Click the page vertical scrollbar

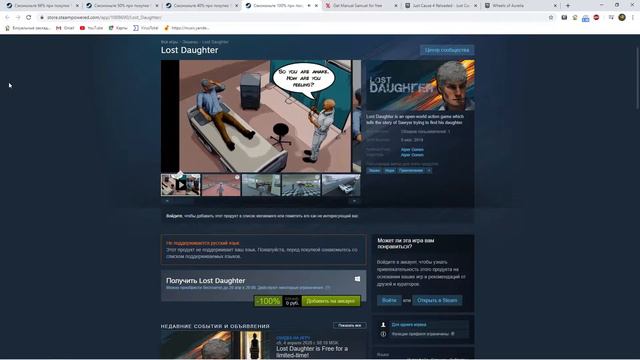coord(638,78)
